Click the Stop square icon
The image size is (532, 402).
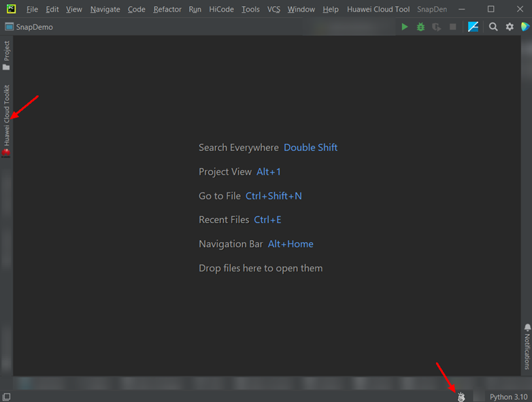tap(452, 27)
